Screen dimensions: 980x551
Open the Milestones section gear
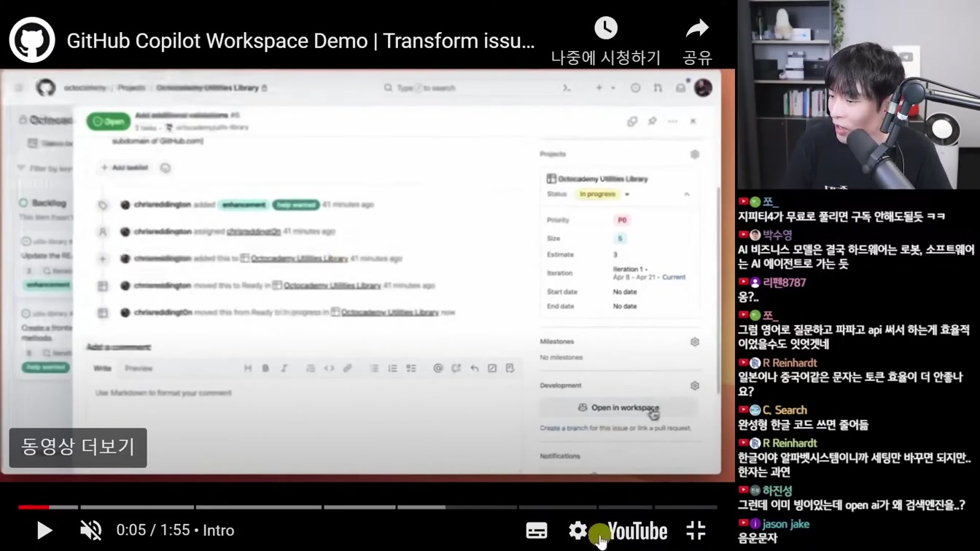(x=695, y=342)
